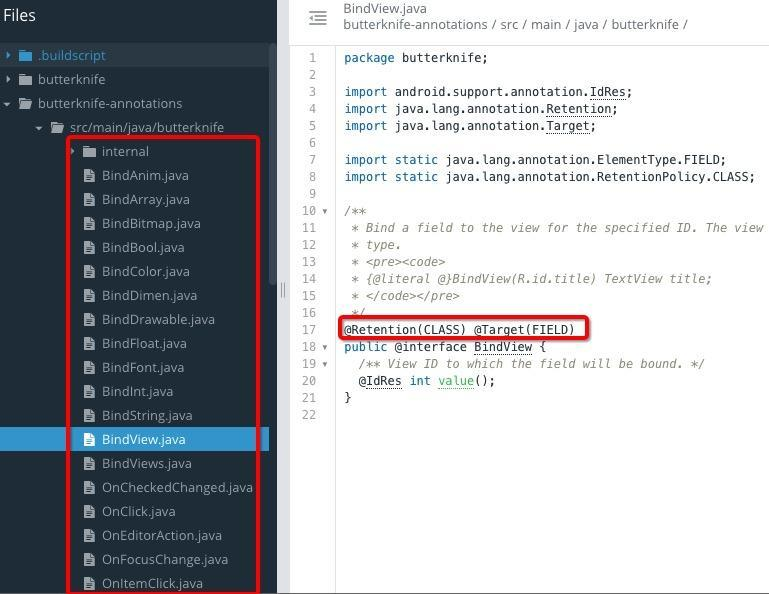Open OnFocusChange.java

pos(165,560)
